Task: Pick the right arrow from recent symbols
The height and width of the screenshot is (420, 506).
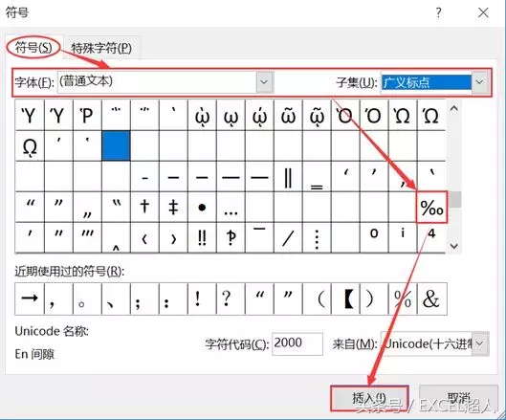Action: point(30,298)
